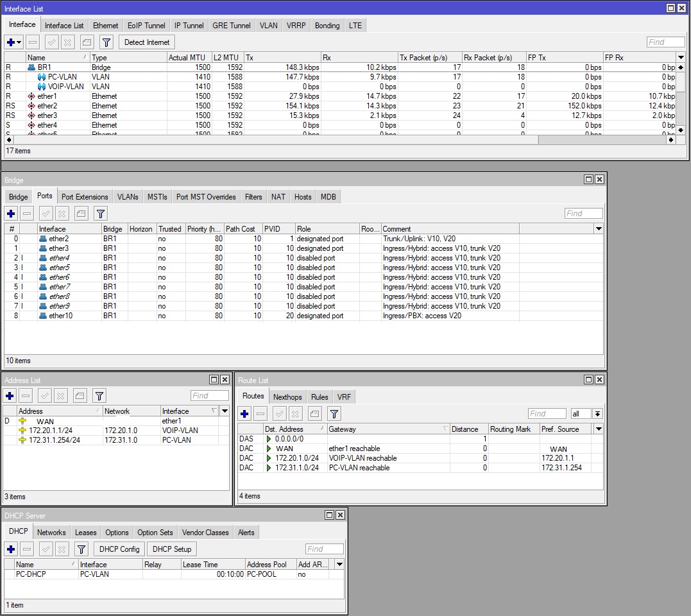This screenshot has width=691, height=616.
Task: Click the add button in Bridge Ports toolbar
Action: [x=11, y=214]
